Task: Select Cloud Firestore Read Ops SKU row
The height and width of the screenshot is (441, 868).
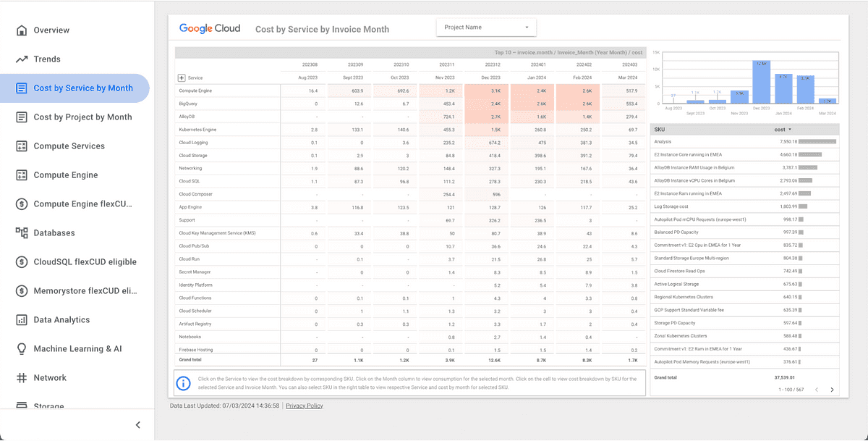Action: click(x=745, y=271)
